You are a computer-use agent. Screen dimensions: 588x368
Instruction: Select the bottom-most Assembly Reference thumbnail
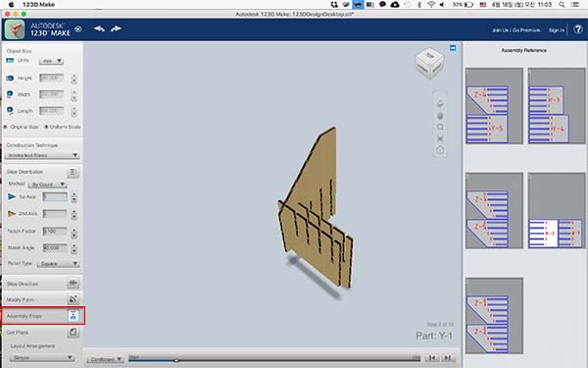pyautogui.click(x=494, y=316)
